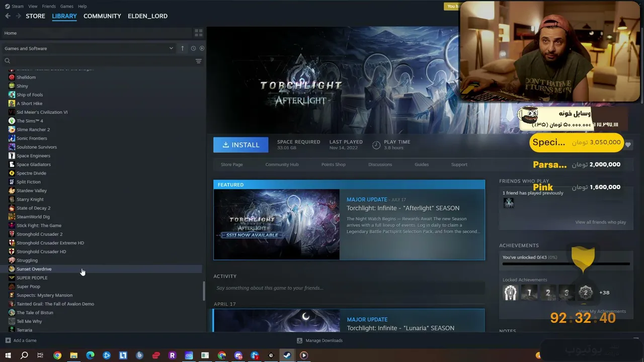Open the Windows Start menu
The width and height of the screenshot is (644, 362).
pyautogui.click(x=8, y=355)
